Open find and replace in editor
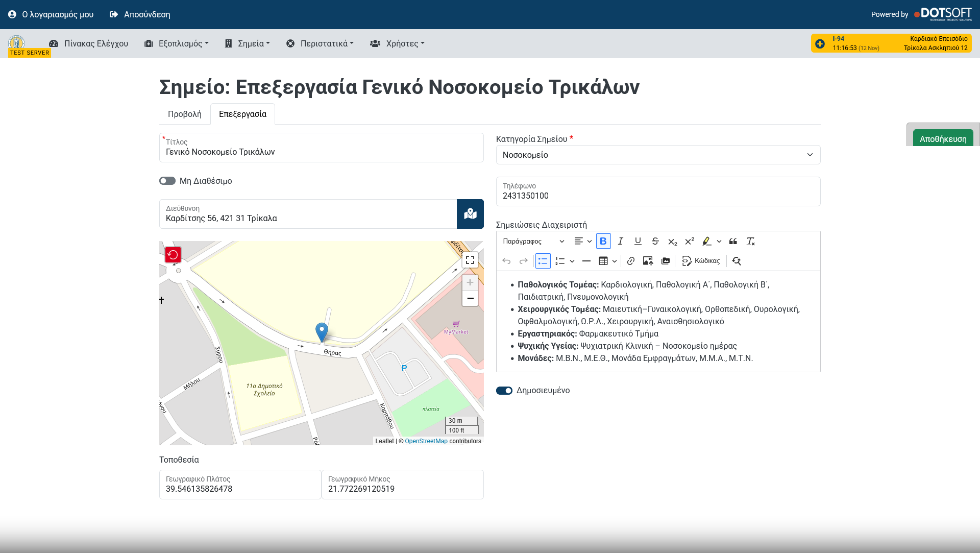 (736, 261)
